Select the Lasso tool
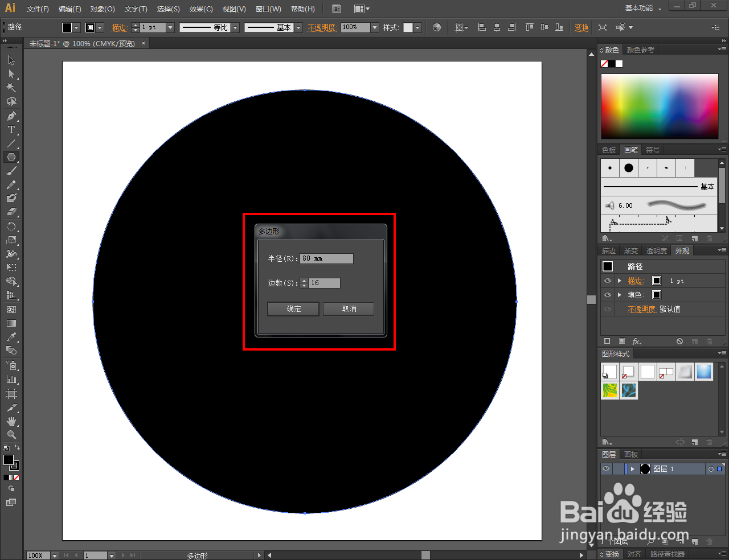The image size is (729, 560). click(x=11, y=102)
